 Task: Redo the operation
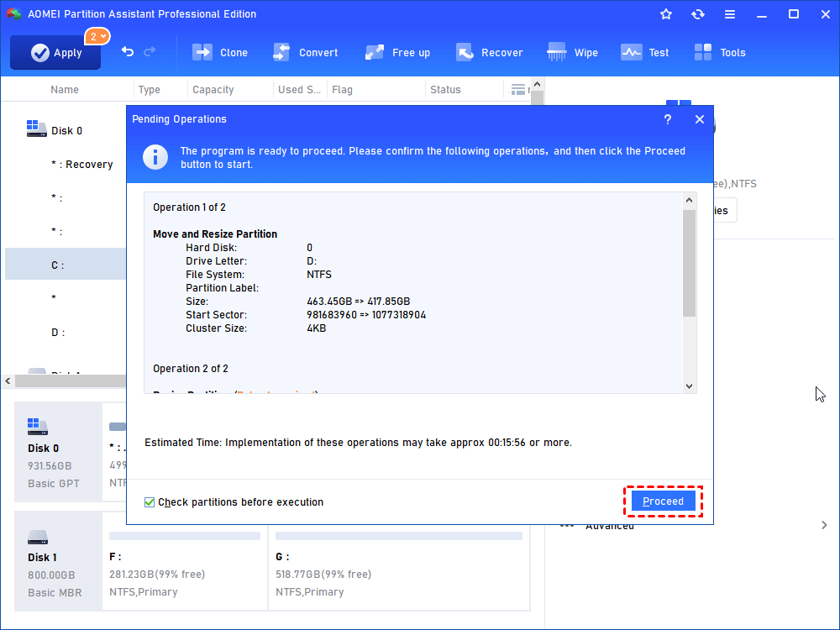pos(150,51)
